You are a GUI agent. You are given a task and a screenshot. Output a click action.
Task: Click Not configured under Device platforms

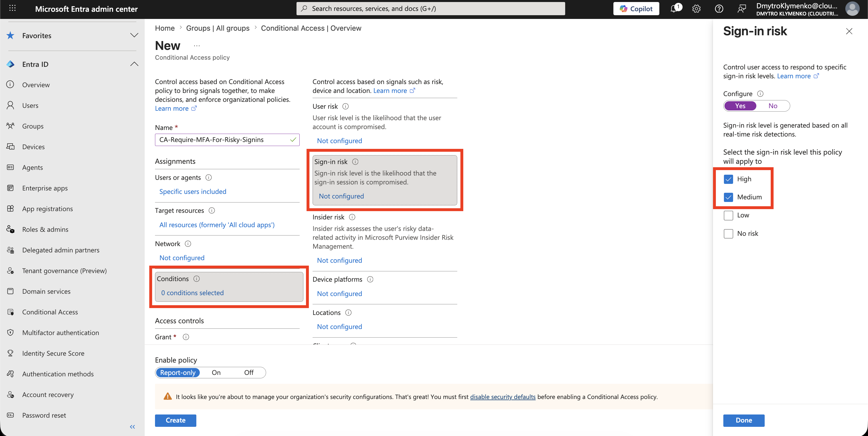[339, 294]
